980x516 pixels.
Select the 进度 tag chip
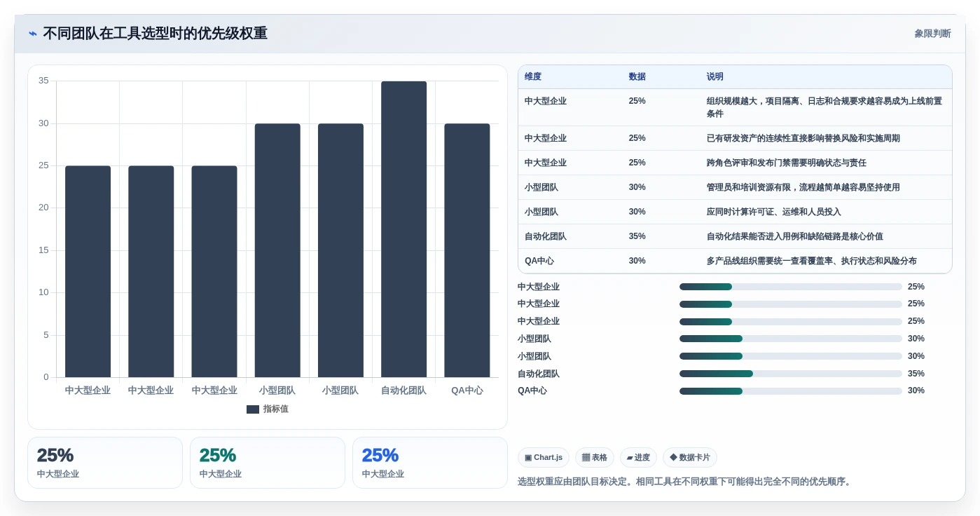click(x=638, y=458)
